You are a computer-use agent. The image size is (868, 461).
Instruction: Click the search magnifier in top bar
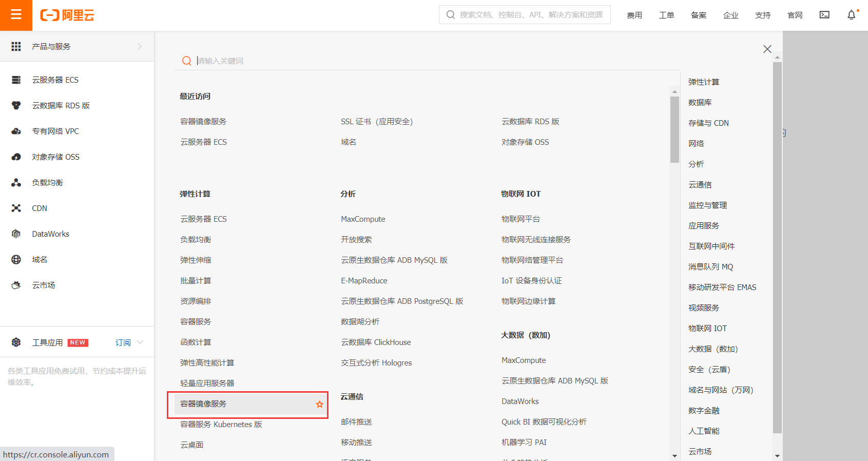click(x=450, y=15)
